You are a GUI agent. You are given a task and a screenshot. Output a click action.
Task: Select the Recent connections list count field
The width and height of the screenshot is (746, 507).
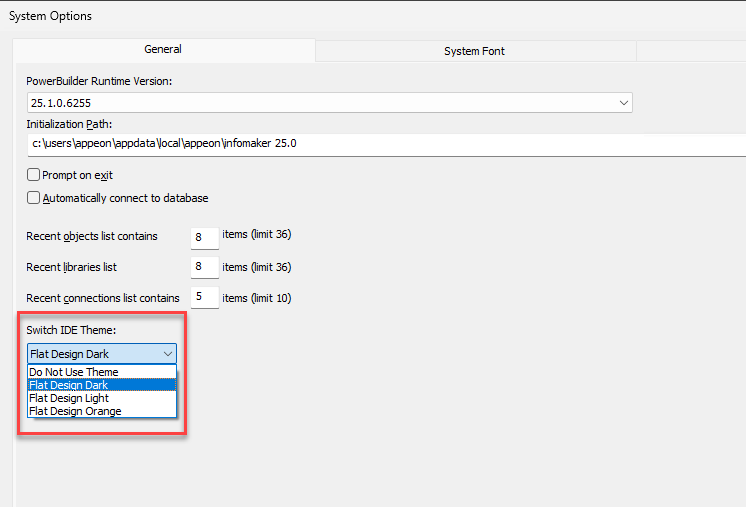tap(204, 298)
